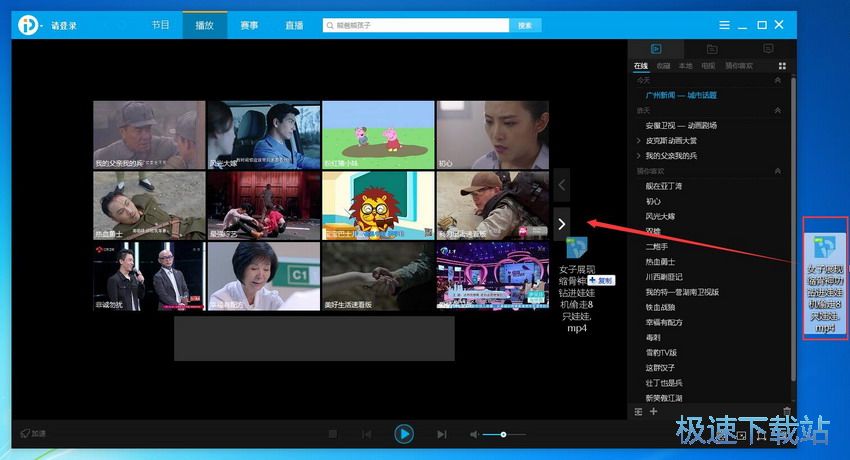Viewport: 850px width, 460px height.
Task: Open the lion cartoon thumbnail
Action: (x=378, y=206)
